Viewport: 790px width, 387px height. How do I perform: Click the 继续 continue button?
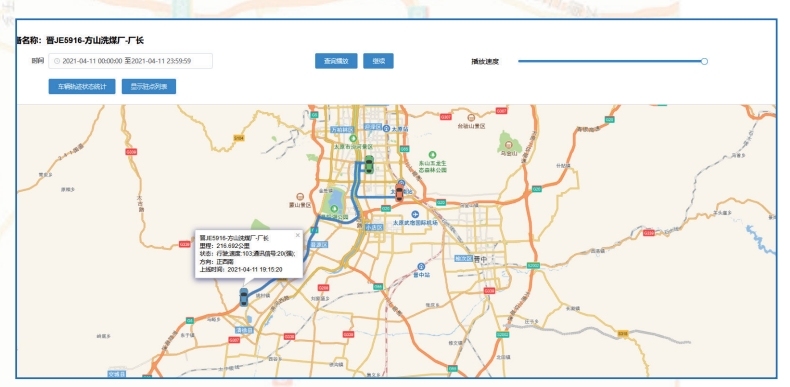(x=378, y=61)
